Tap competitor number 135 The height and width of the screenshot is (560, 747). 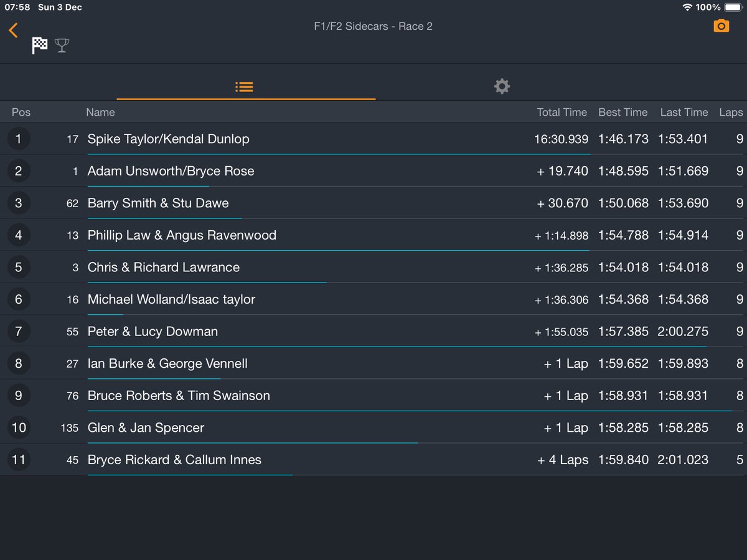pyautogui.click(x=70, y=428)
